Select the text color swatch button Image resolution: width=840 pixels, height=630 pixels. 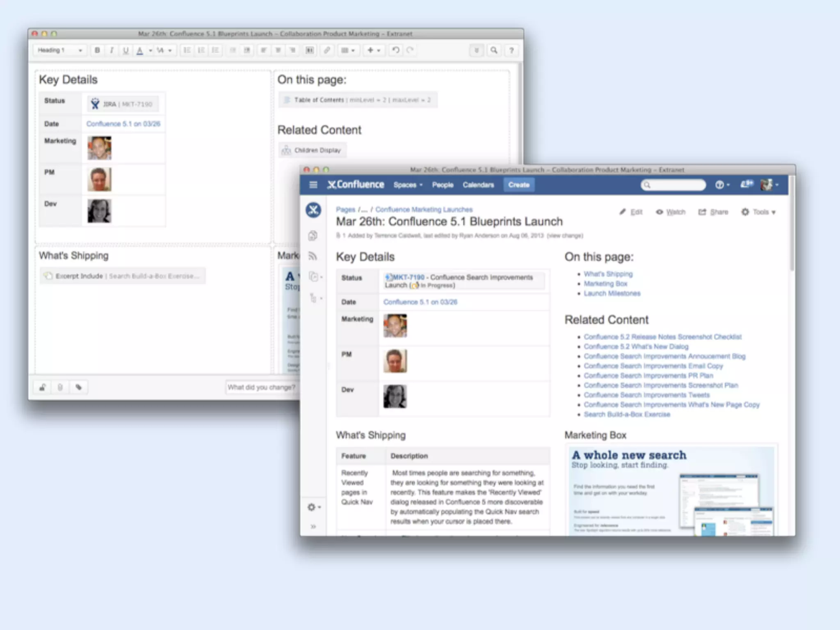point(140,50)
